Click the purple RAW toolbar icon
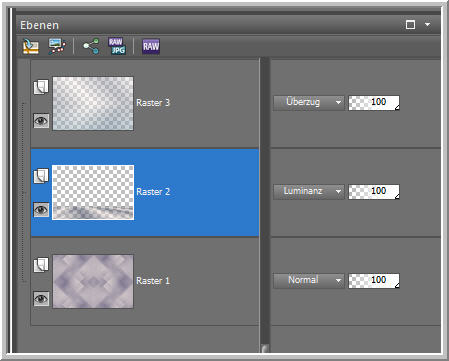The height and width of the screenshot is (361, 449). pyautogui.click(x=151, y=46)
